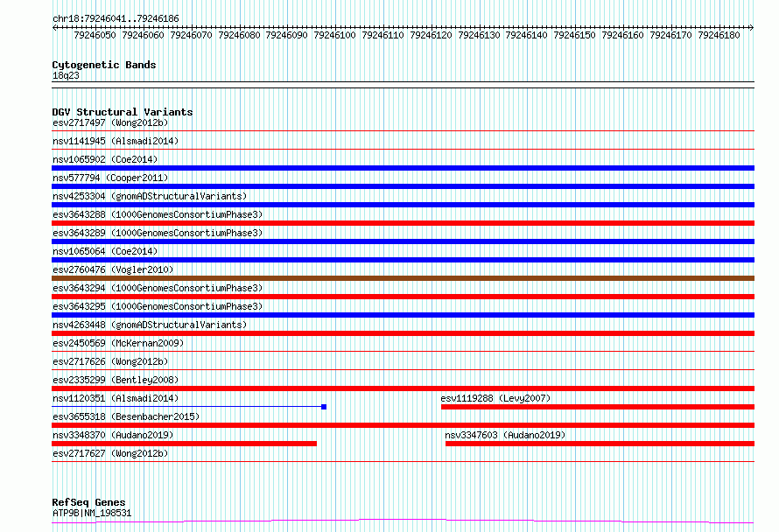Click the blue bar under nsv577794 (Cooper2011)
Screen dimensions: 779x532
[403, 186]
